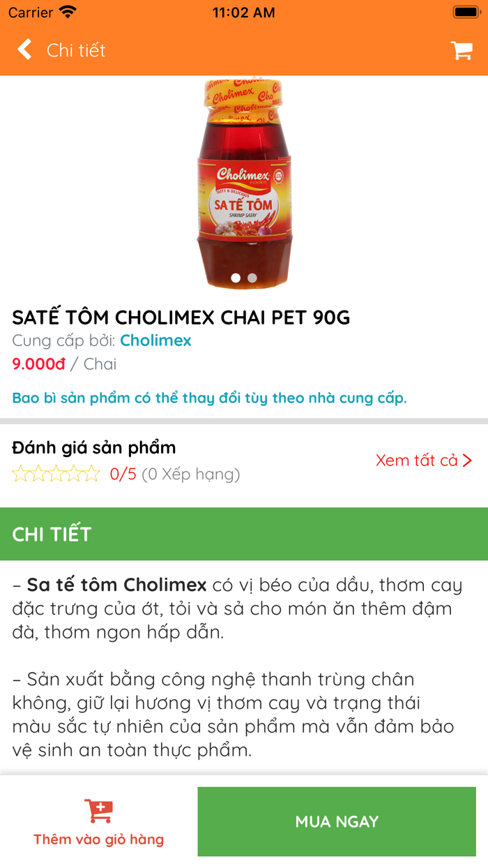Select the third rating star
The width and height of the screenshot is (488, 868).
(x=56, y=474)
